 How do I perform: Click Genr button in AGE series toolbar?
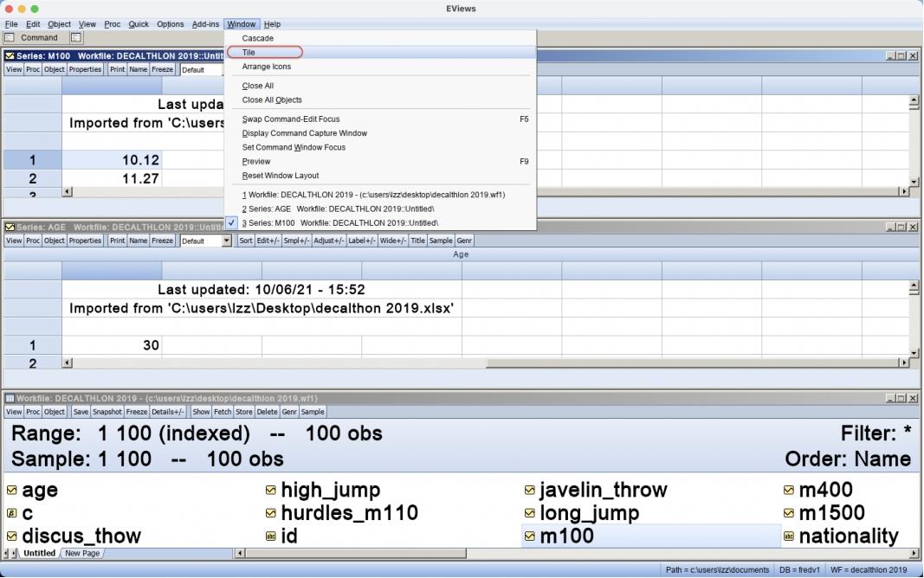click(464, 241)
